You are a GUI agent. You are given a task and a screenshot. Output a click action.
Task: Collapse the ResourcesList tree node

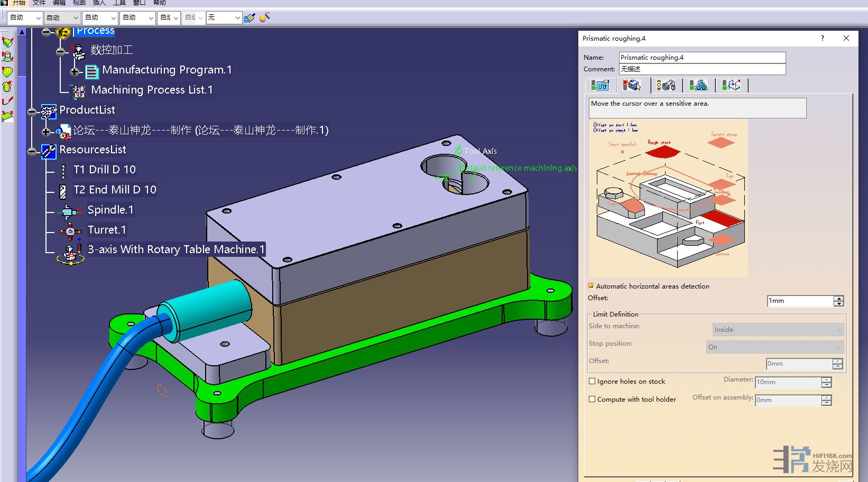tap(32, 151)
